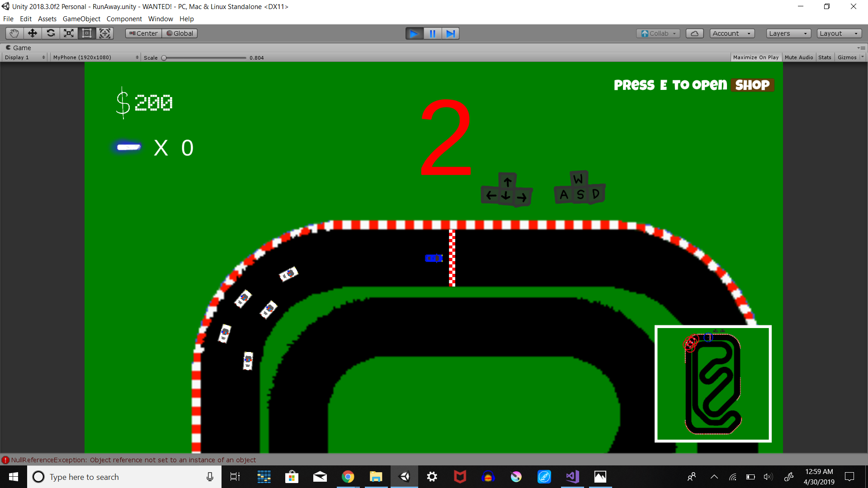Select the combined Transform tool
The image size is (868, 488).
pyautogui.click(x=105, y=33)
